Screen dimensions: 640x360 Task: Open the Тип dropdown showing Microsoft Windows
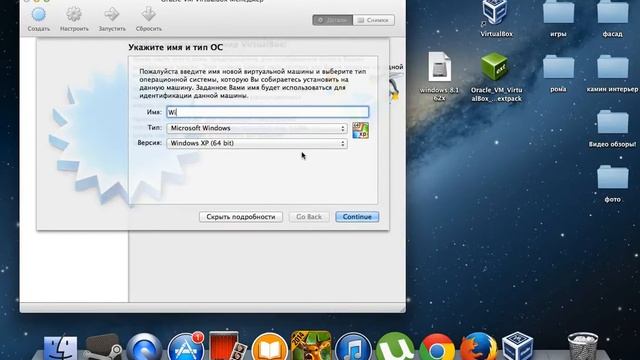pos(257,128)
